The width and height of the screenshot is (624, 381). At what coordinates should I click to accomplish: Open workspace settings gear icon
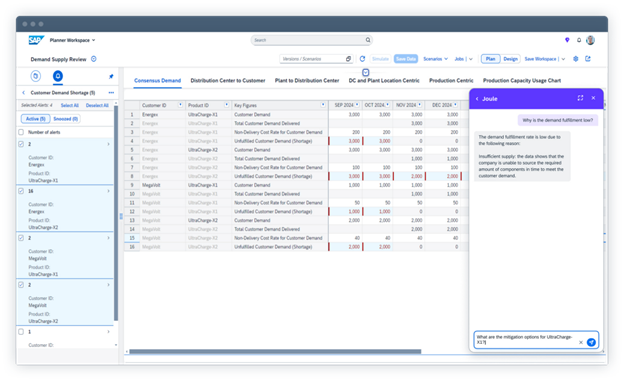pyautogui.click(x=575, y=59)
